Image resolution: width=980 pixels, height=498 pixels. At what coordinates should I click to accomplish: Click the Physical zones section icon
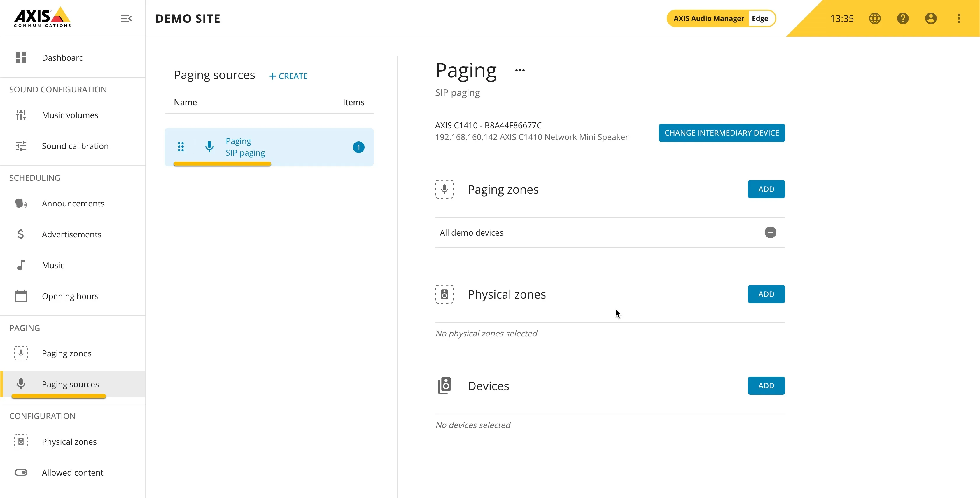click(x=444, y=294)
